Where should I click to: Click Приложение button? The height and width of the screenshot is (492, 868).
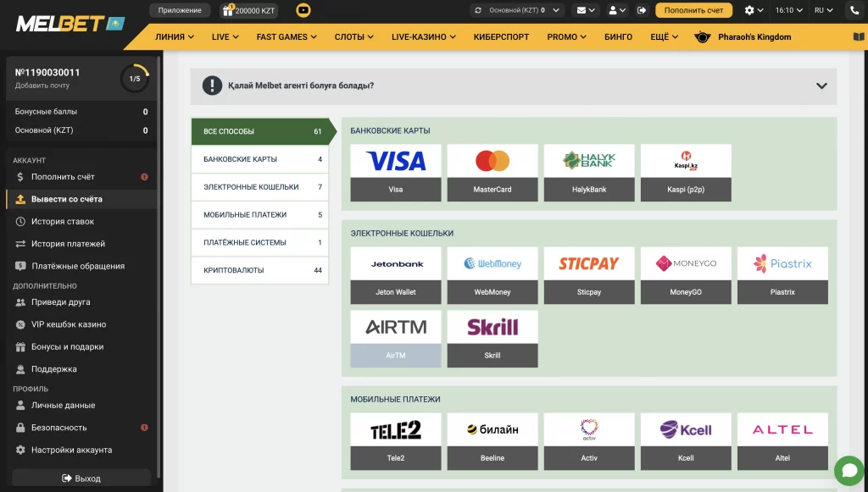(x=180, y=10)
